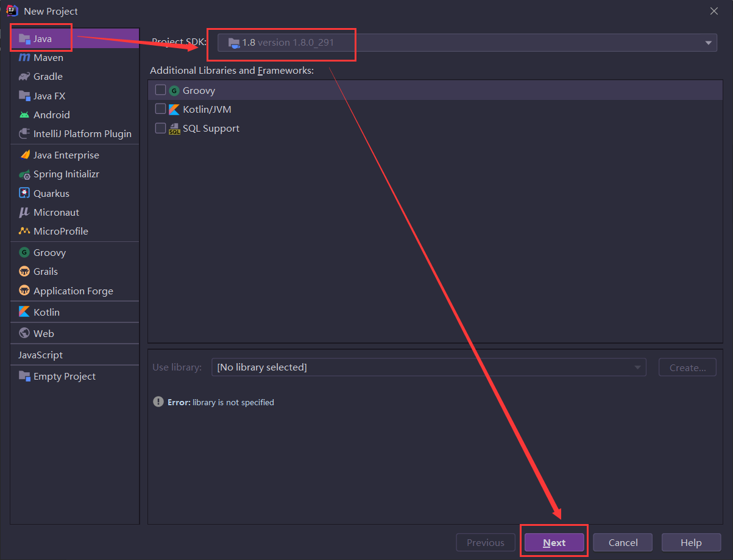Click the Grails icon
This screenshot has width=733, height=560.
[24, 271]
